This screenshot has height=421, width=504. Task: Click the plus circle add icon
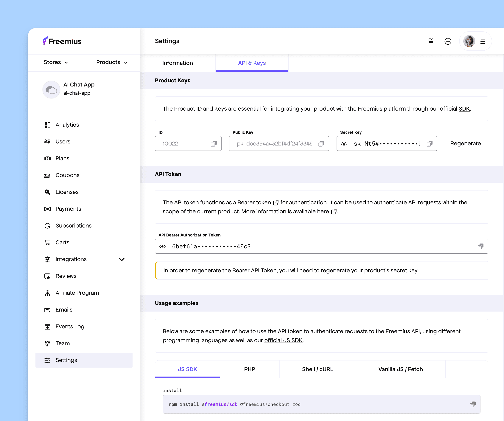(448, 41)
